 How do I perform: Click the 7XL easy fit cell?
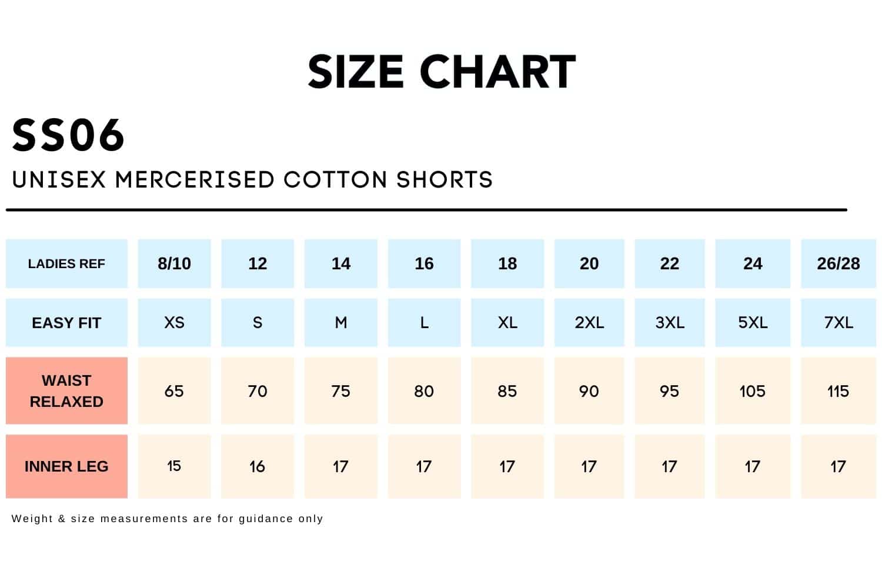pos(838,323)
